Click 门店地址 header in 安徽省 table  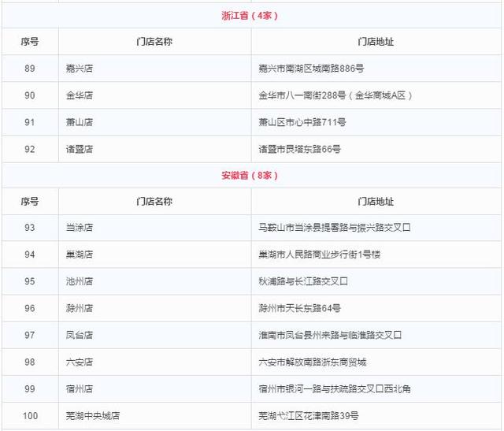click(376, 202)
